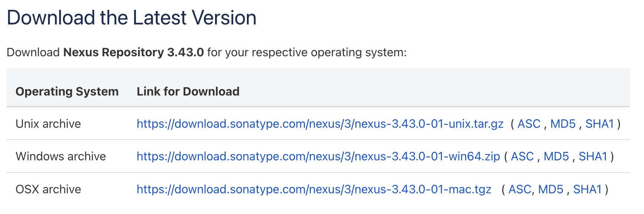Open the Unix tar.gz download link
Image resolution: width=644 pixels, height=214 pixels.
coord(320,124)
